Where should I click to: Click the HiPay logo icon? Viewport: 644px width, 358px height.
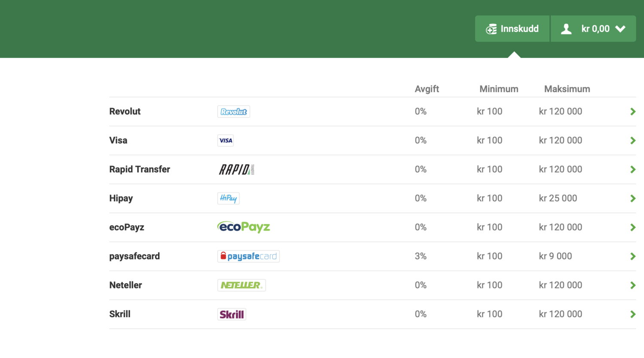click(x=228, y=198)
